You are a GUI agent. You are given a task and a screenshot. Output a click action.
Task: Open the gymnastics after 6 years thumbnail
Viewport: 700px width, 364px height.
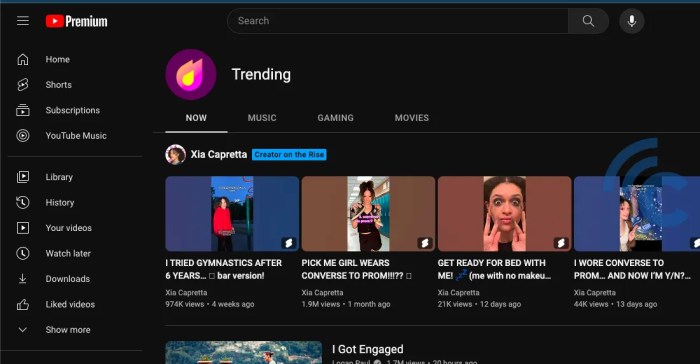pyautogui.click(x=232, y=214)
